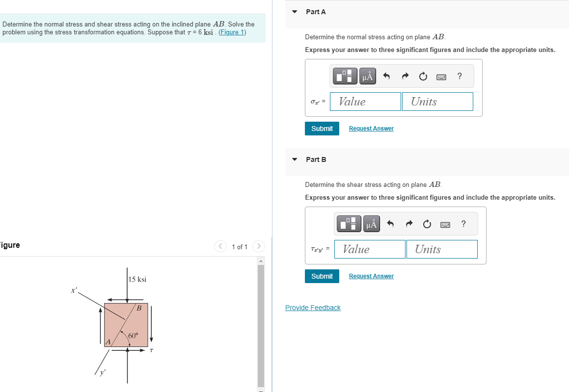Open the Figure 1 link
The width and height of the screenshot is (569, 392).
click(233, 32)
